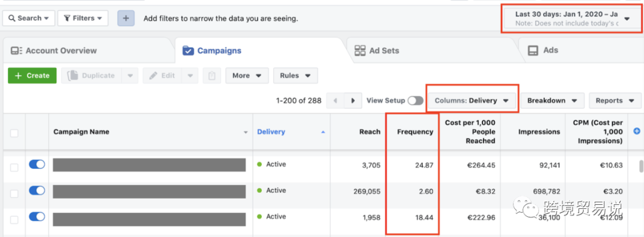Click the plus add-filter button

tap(126, 18)
